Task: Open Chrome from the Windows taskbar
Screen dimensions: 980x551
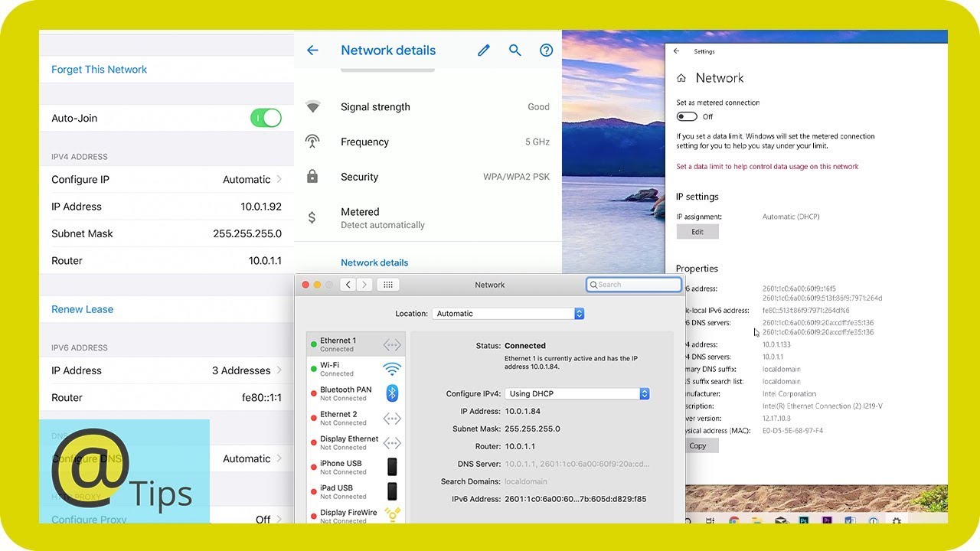Action: (733, 520)
